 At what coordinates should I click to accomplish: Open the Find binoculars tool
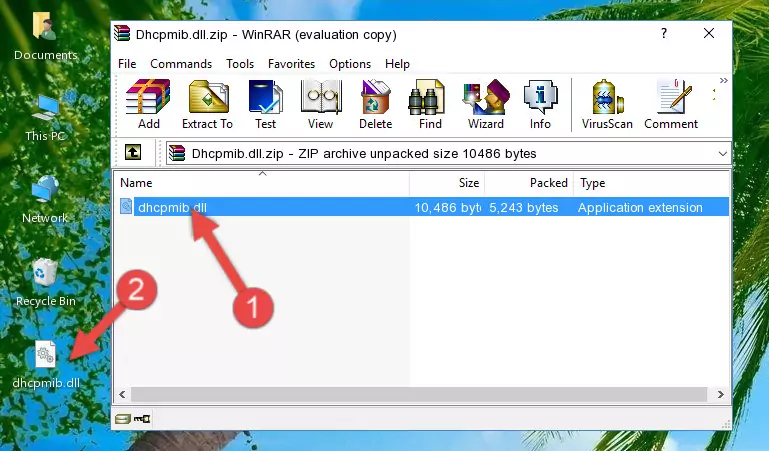coord(430,104)
